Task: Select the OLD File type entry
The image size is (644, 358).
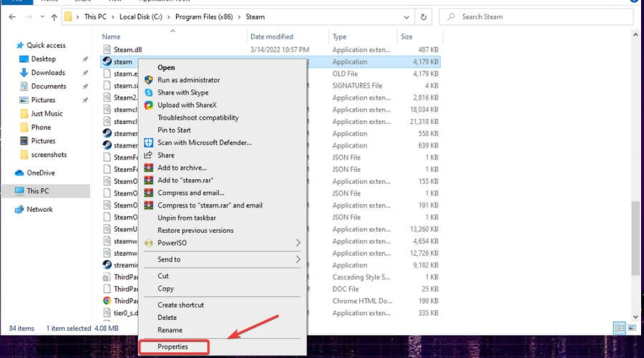Action: pyautogui.click(x=345, y=74)
